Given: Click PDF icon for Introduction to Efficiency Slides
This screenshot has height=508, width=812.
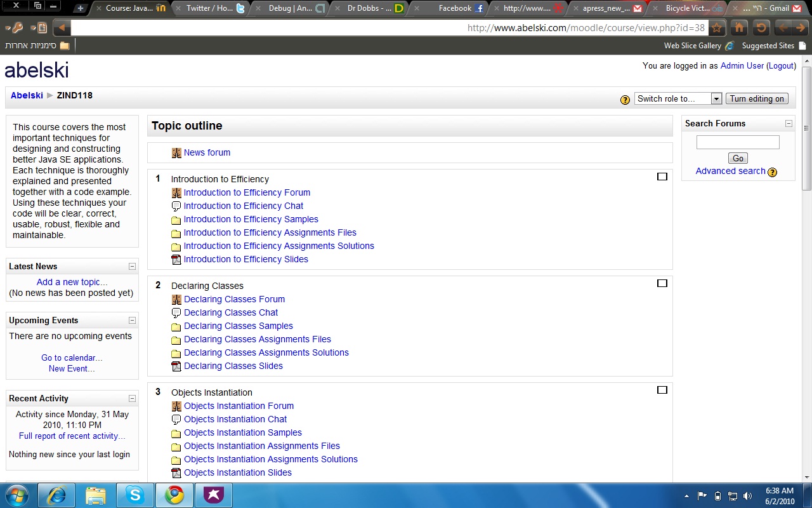Looking at the screenshot, I should click(x=176, y=260).
